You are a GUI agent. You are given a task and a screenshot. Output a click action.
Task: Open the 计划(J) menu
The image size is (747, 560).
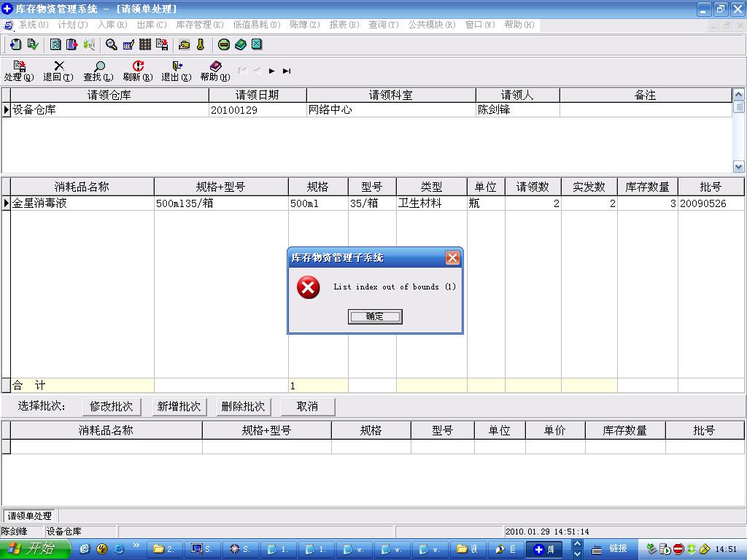pos(73,25)
